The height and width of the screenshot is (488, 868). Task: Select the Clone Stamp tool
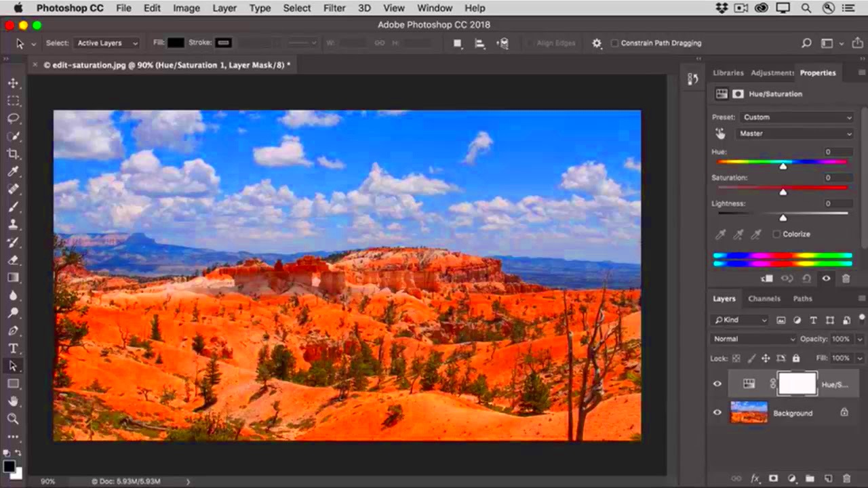pos(13,224)
